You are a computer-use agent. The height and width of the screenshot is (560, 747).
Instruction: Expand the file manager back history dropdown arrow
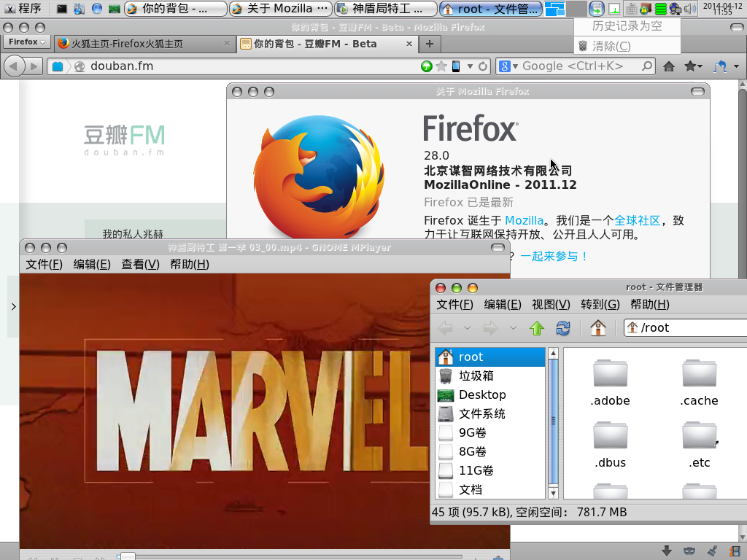[x=468, y=328]
